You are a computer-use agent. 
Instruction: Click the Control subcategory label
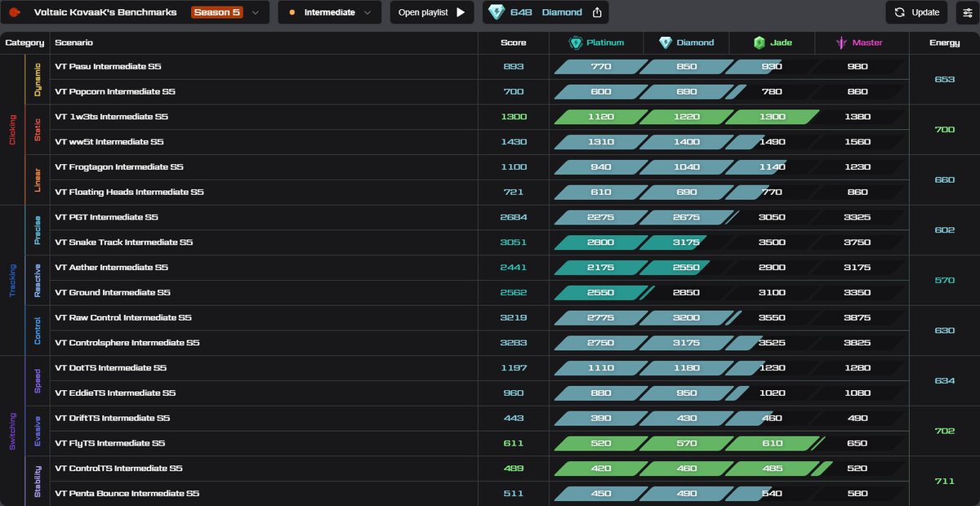click(38, 331)
